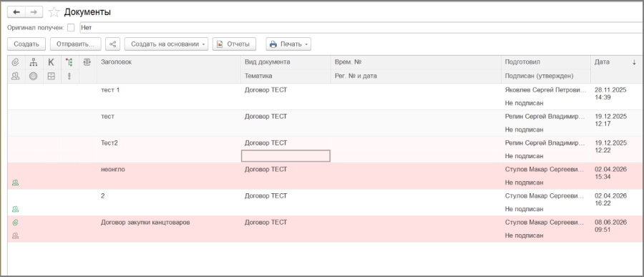The height and width of the screenshot is (277, 644).
Task: Click the process tree column header icon
Action: pos(69,62)
